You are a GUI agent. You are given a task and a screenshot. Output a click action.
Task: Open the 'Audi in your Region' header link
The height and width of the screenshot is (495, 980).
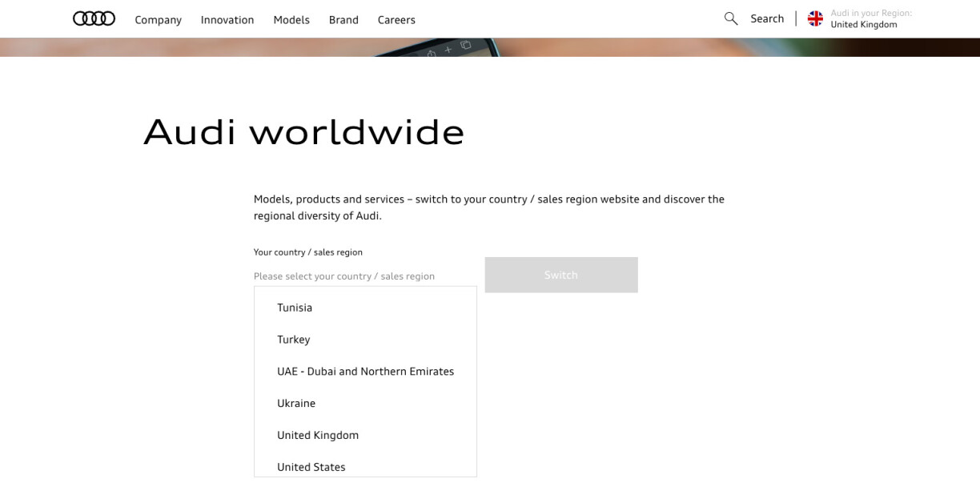click(x=870, y=18)
